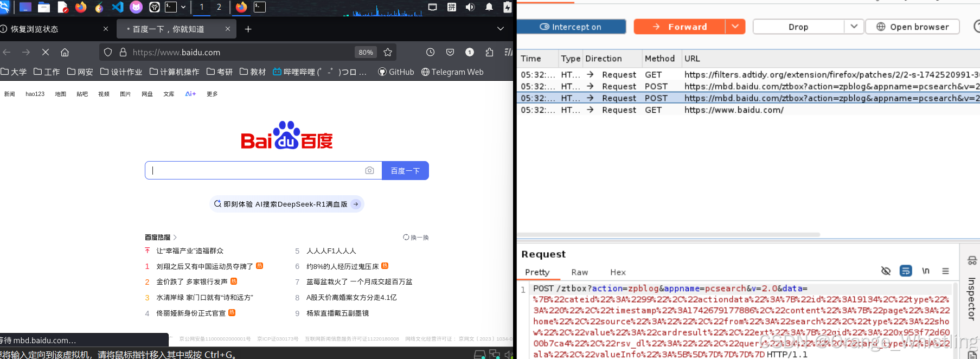The height and width of the screenshot is (359, 980).
Task: Open Baidu 新闻 link
Action: pyautogui.click(x=9, y=94)
